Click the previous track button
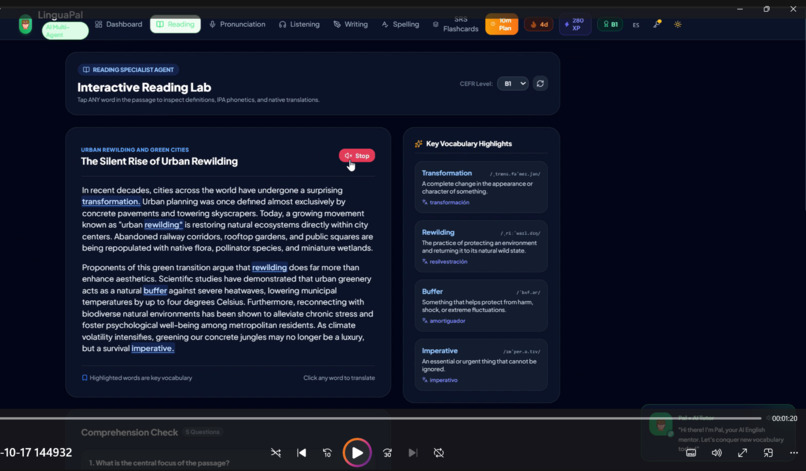This screenshot has height=471, width=806. 302,452
